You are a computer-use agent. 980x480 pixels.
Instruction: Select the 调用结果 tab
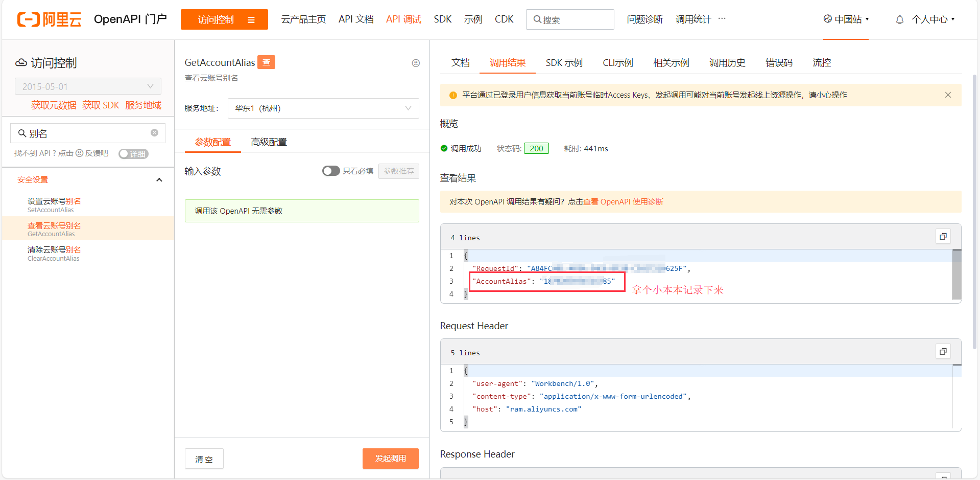(x=508, y=63)
